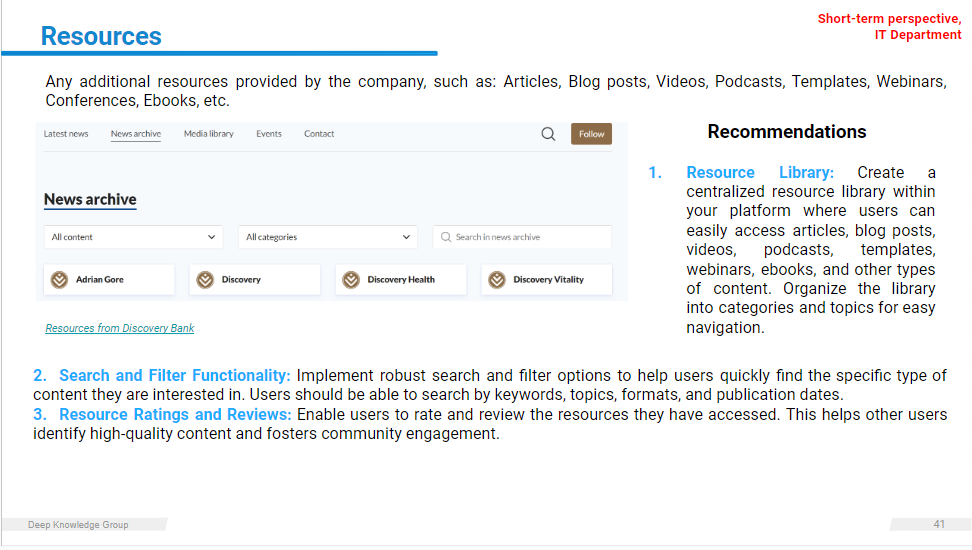This screenshot has height=550, width=972.
Task: Go to the Latest news tab
Action: tap(66, 134)
